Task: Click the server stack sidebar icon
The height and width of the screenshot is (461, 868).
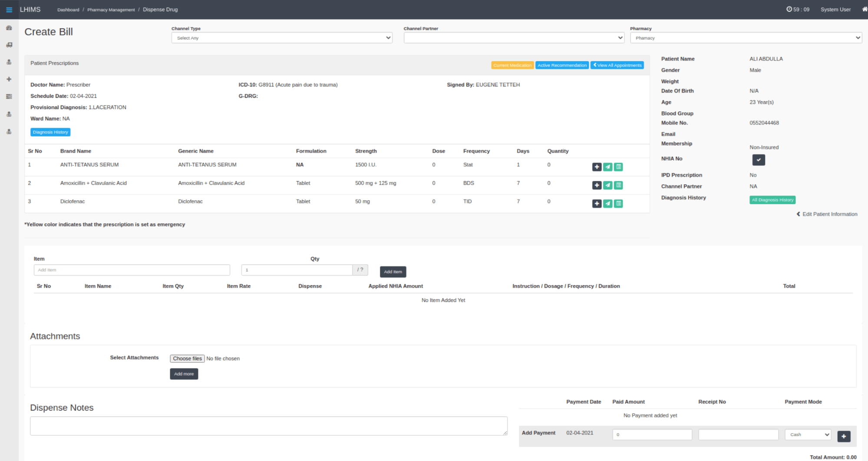Action: 9,96
